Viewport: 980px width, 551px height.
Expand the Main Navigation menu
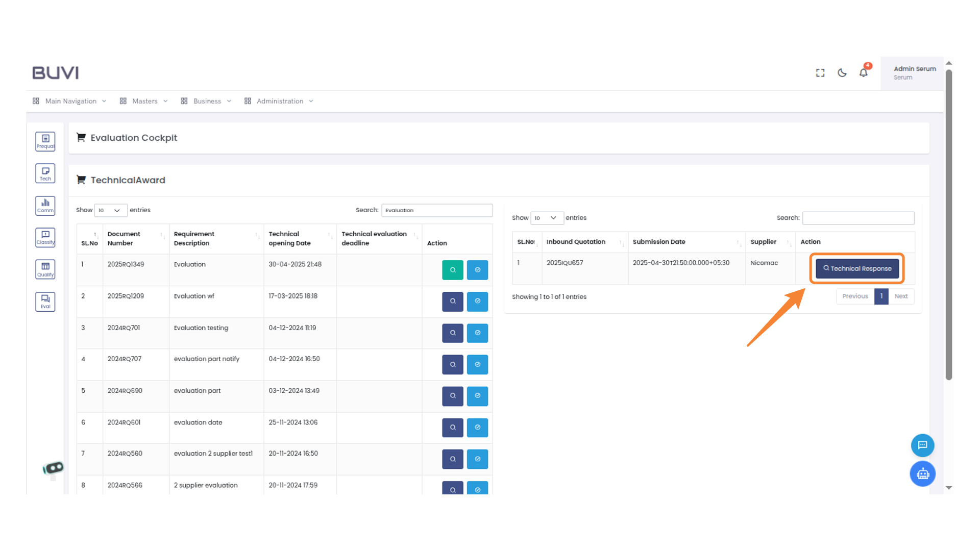pos(70,101)
